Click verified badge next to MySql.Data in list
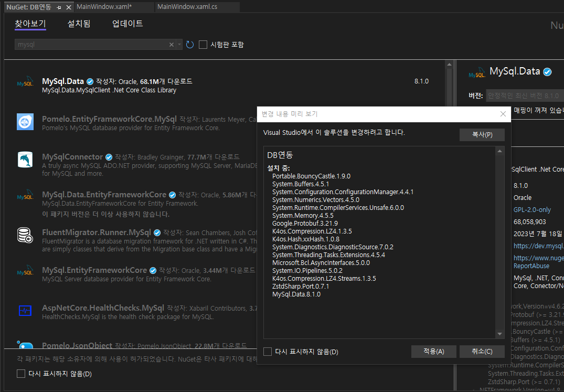Screen dimensions: 564x392 90,82
